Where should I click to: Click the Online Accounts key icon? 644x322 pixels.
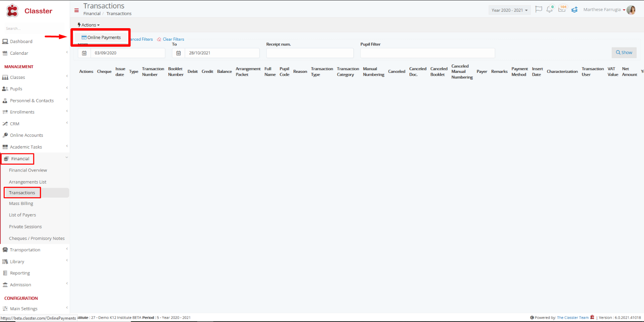tap(5, 135)
